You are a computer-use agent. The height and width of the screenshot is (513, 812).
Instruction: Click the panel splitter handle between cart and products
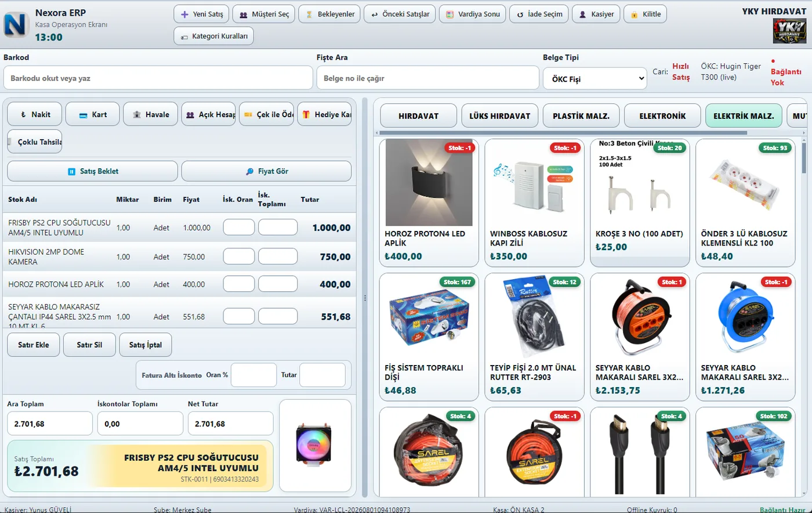coord(365,298)
